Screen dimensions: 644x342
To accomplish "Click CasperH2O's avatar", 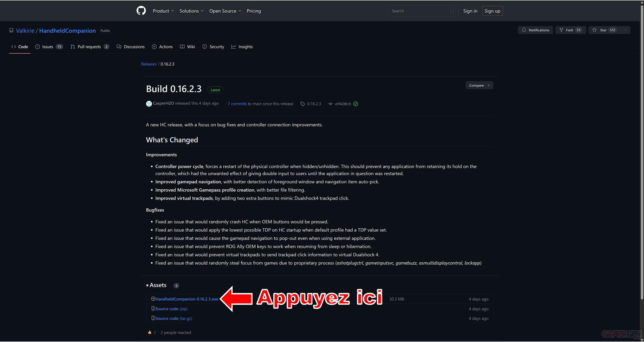I will pos(149,104).
